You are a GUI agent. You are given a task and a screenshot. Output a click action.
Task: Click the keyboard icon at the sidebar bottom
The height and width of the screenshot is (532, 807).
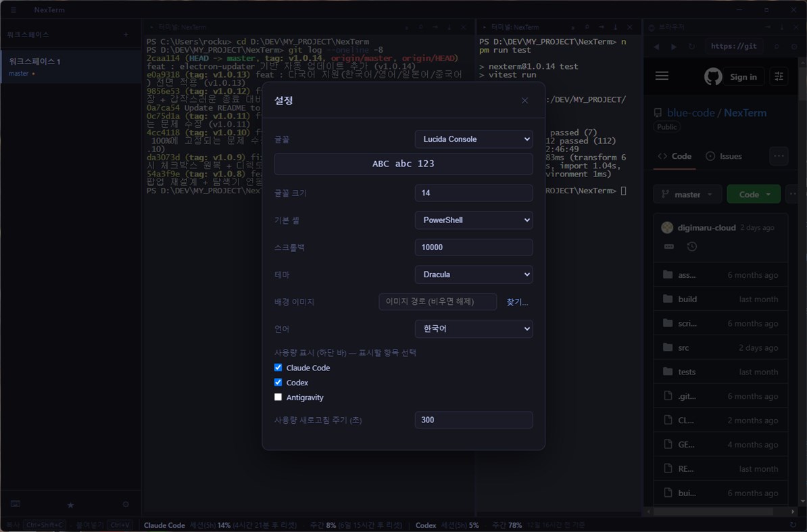[x=16, y=504]
